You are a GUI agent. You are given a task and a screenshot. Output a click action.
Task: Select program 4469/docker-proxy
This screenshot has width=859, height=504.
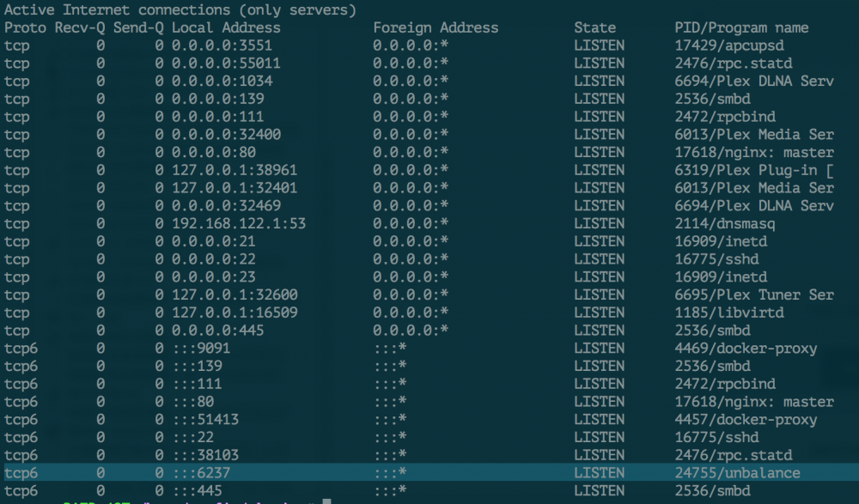[746, 349]
